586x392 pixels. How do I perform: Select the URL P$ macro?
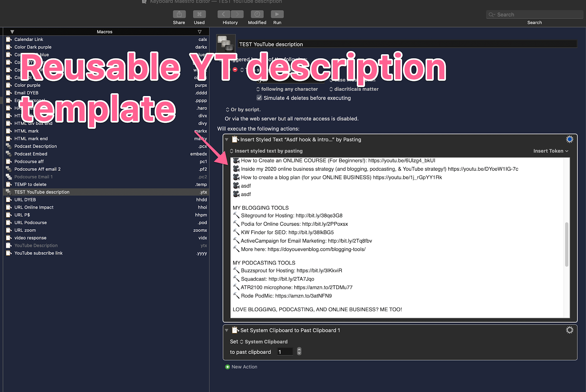[106, 215]
